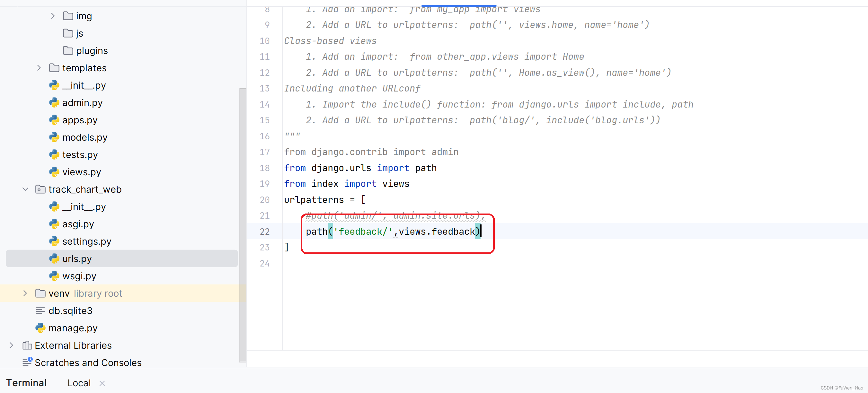Viewport: 868px width, 393px height.
Task: Expand the External Libraries section
Action: (x=11, y=345)
